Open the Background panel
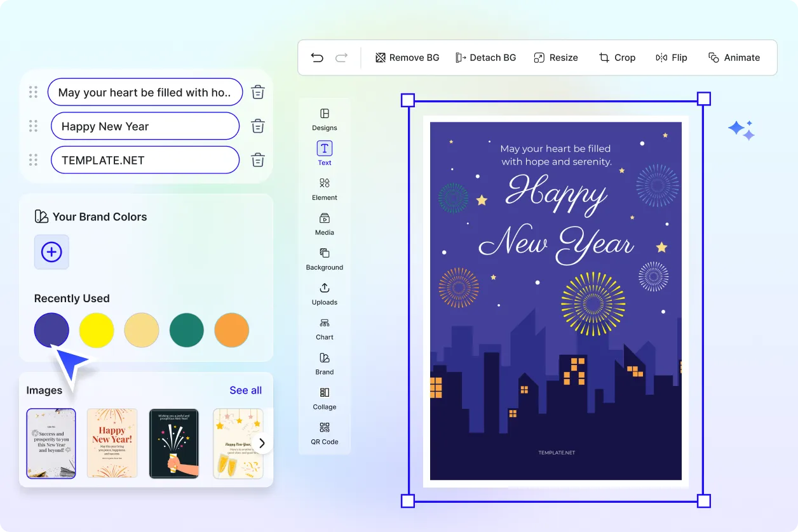 click(x=324, y=258)
